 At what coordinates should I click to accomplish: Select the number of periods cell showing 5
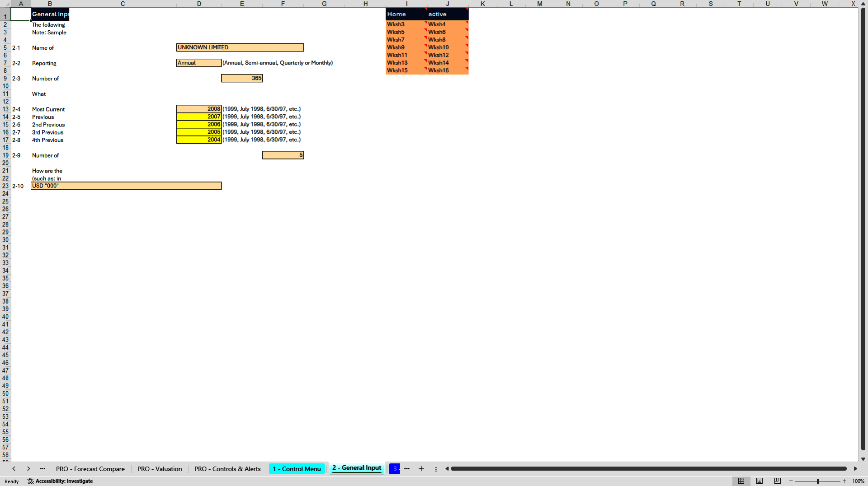(x=283, y=155)
